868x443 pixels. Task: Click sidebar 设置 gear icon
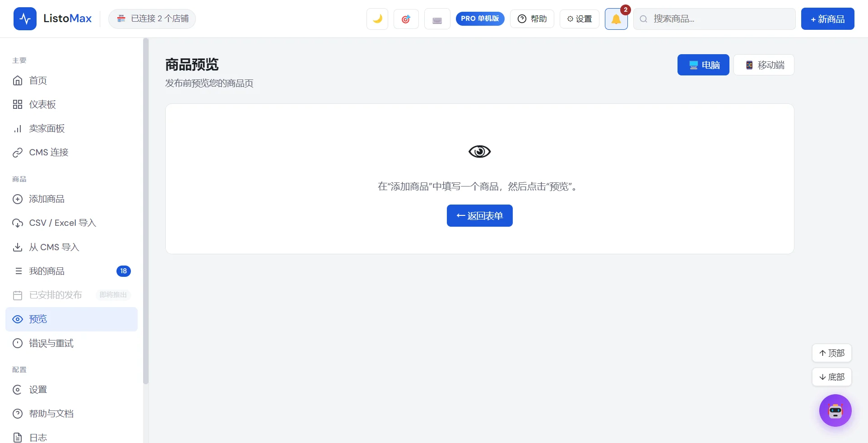(18, 390)
